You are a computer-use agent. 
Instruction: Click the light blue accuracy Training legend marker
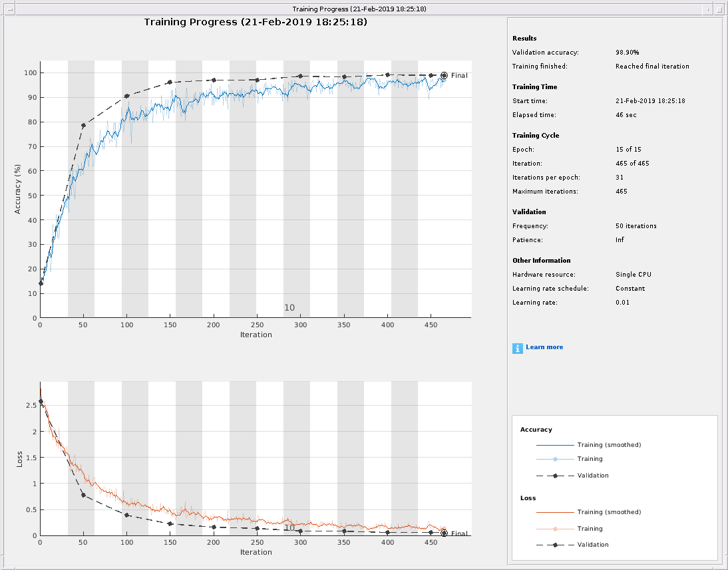click(x=555, y=459)
